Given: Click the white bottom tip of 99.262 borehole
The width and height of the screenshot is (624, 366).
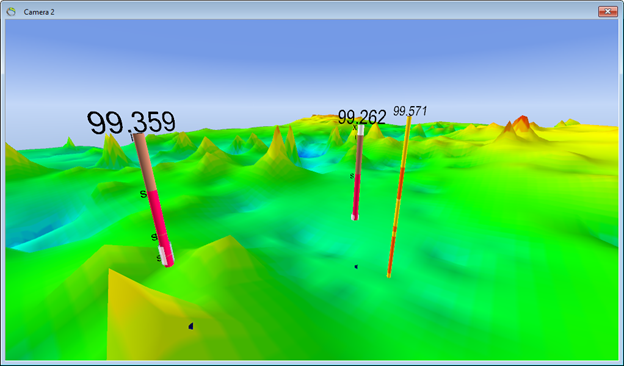Looking at the screenshot, I should tap(355, 217).
